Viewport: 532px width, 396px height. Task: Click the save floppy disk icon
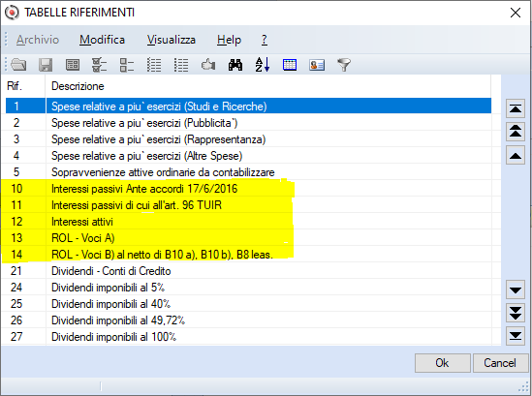point(46,65)
